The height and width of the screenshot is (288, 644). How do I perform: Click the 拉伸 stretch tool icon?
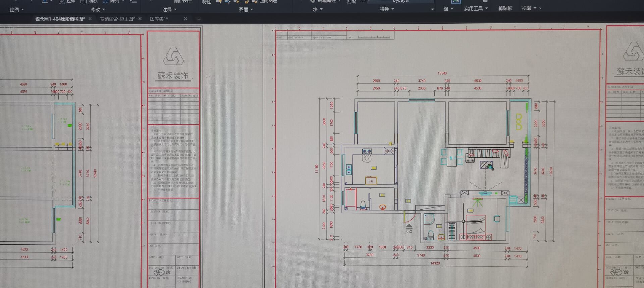pos(62,1)
